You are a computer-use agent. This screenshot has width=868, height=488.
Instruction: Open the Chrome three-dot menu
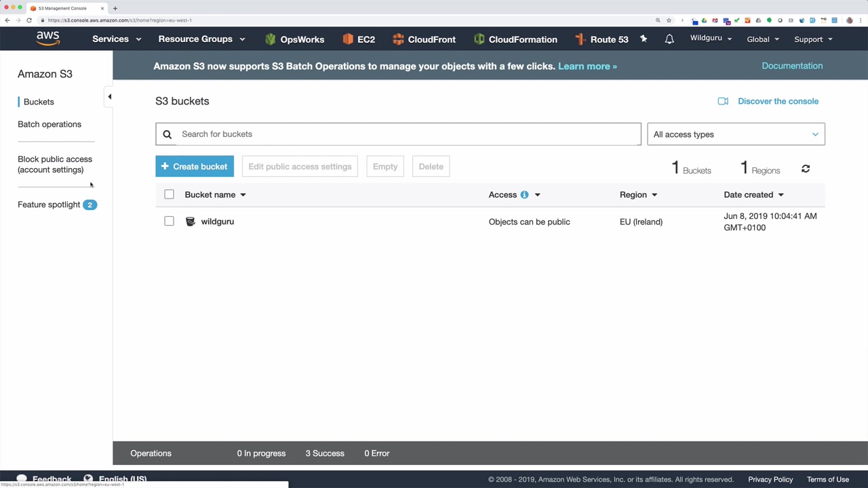click(861, 20)
